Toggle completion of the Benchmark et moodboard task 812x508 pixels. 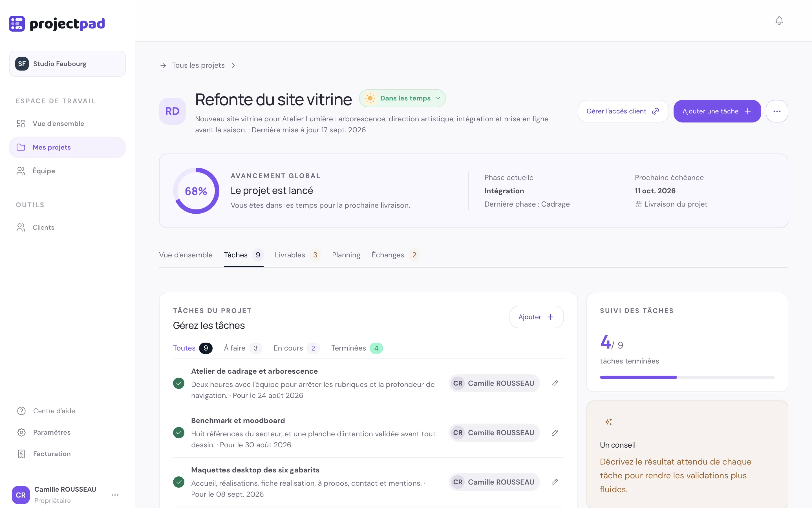(179, 433)
